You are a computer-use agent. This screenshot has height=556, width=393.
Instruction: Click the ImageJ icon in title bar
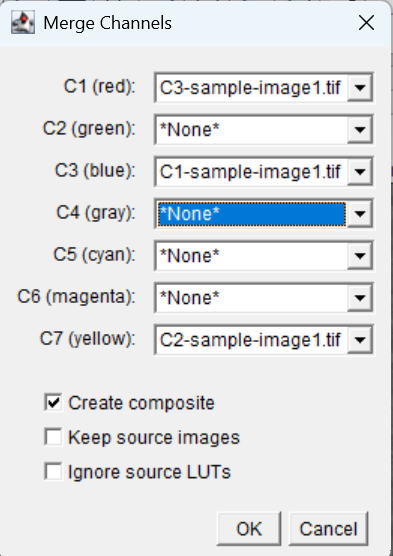pyautogui.click(x=23, y=22)
